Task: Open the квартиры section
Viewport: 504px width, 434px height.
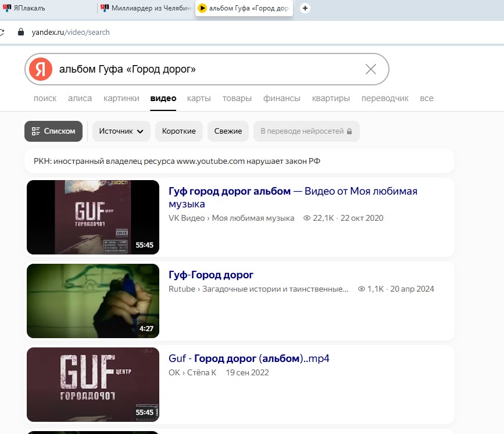Action: coord(331,98)
